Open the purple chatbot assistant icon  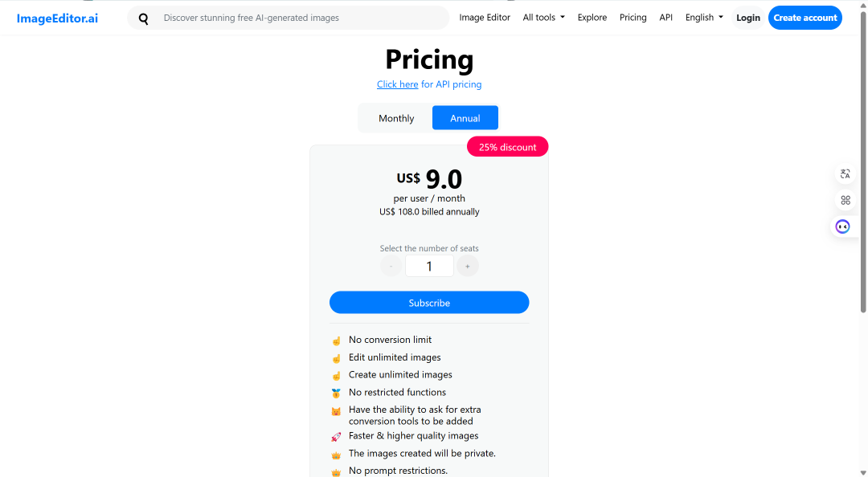842,226
